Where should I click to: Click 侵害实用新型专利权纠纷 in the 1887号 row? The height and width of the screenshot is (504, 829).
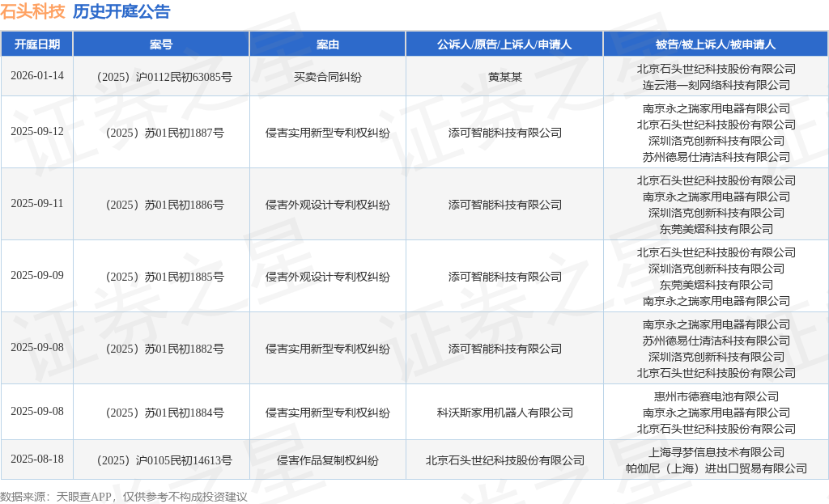328,133
